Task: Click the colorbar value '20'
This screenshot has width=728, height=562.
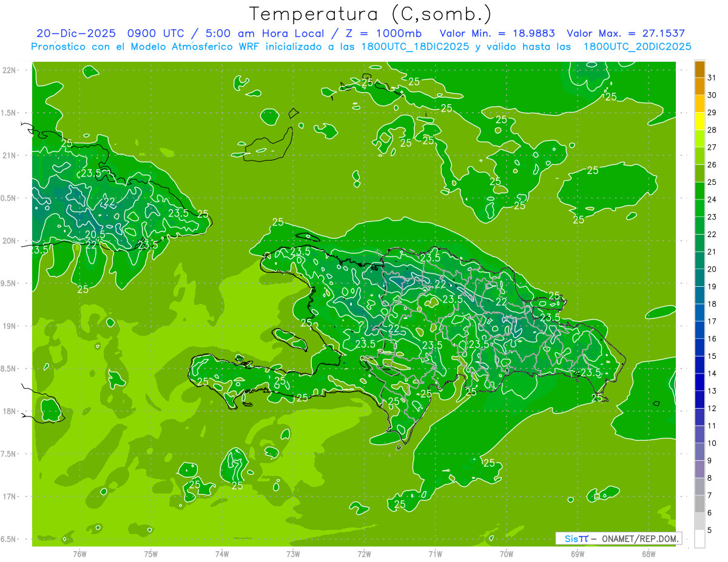Action: [x=712, y=269]
